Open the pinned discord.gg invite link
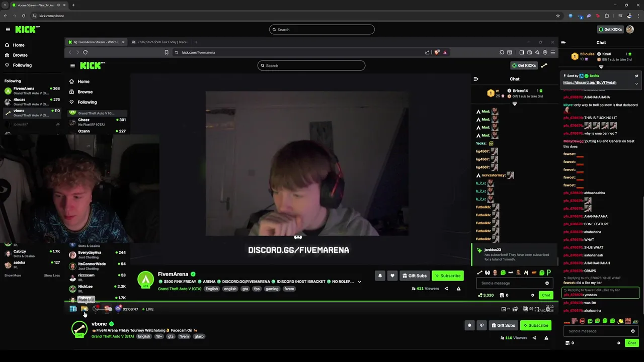 (x=590, y=82)
